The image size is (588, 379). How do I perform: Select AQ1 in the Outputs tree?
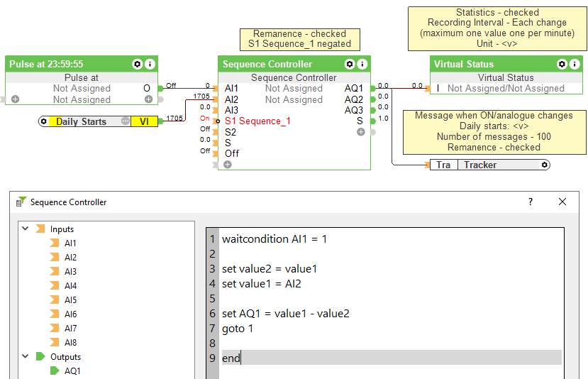[x=71, y=370]
